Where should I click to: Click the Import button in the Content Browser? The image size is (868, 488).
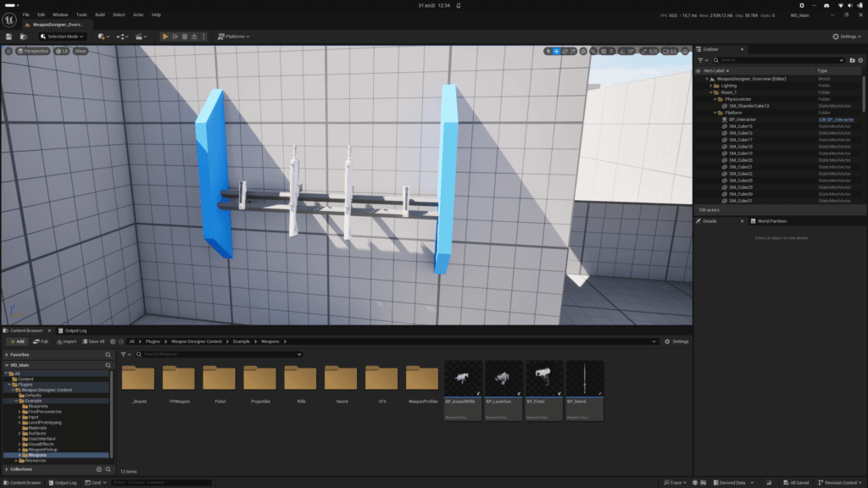tap(66, 341)
